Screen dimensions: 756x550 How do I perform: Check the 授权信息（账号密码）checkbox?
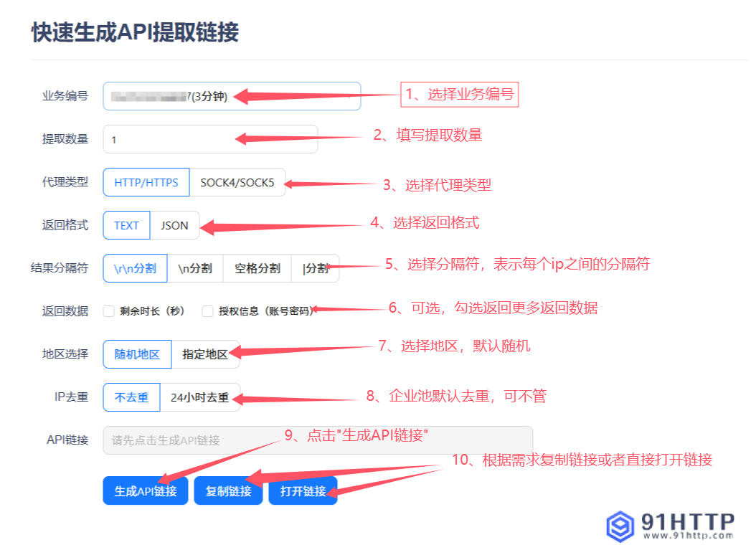point(207,310)
